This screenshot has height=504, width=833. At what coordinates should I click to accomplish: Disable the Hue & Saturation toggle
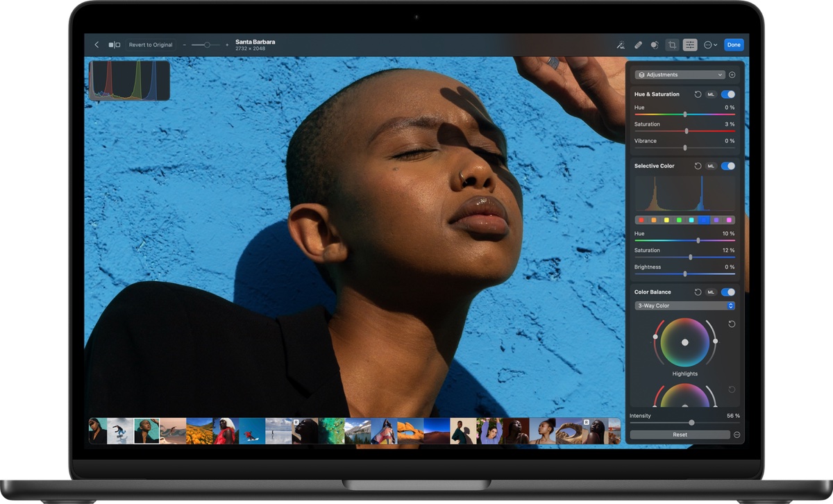click(x=727, y=94)
